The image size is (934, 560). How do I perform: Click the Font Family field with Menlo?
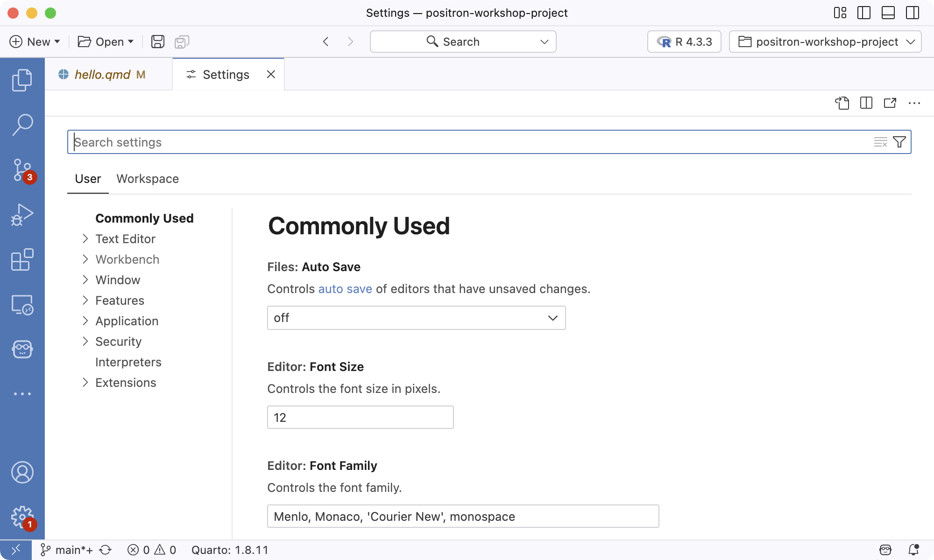coord(463,516)
